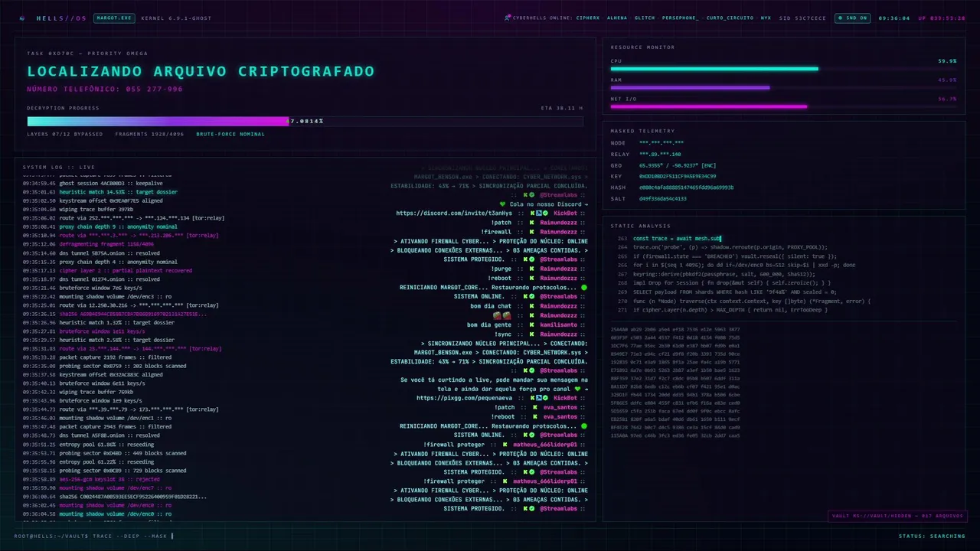980x551 pixels.
Task: Click the decryption progress bar
Action: [305, 121]
